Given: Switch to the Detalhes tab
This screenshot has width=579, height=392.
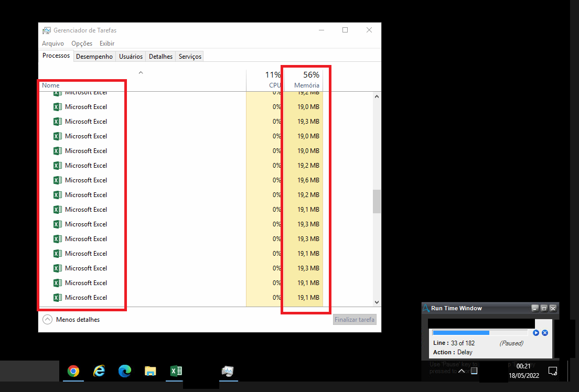Looking at the screenshot, I should [160, 57].
